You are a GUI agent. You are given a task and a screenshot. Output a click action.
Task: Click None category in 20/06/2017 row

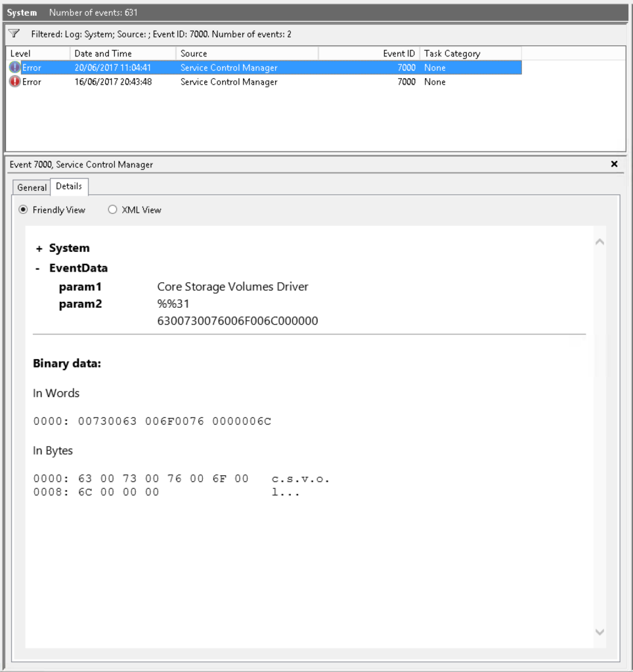(435, 68)
